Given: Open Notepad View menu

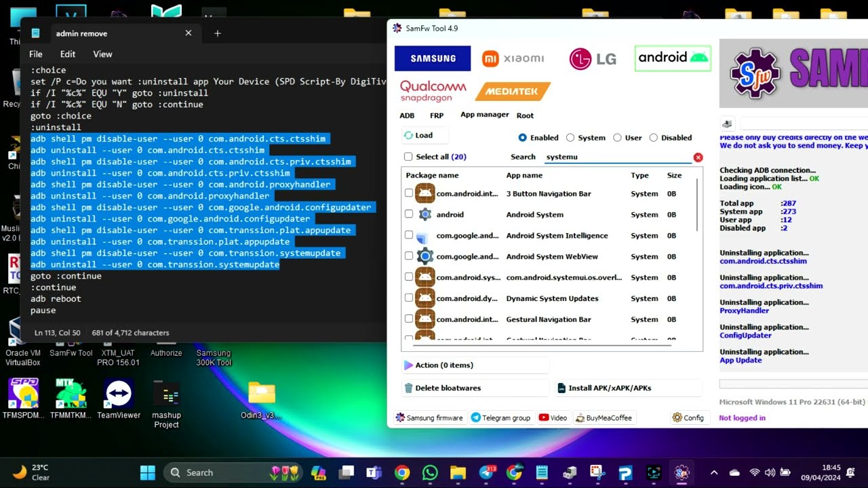Looking at the screenshot, I should [102, 54].
